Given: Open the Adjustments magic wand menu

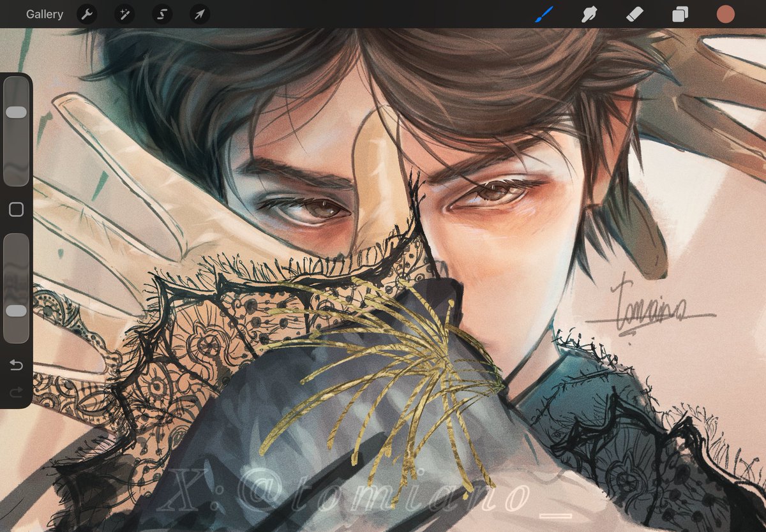Looking at the screenshot, I should coord(124,14).
